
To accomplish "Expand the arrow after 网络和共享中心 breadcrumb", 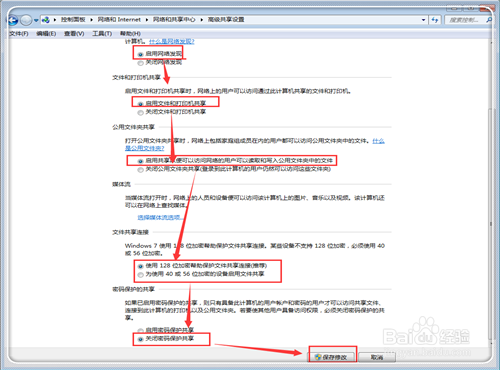I will (202, 20).
